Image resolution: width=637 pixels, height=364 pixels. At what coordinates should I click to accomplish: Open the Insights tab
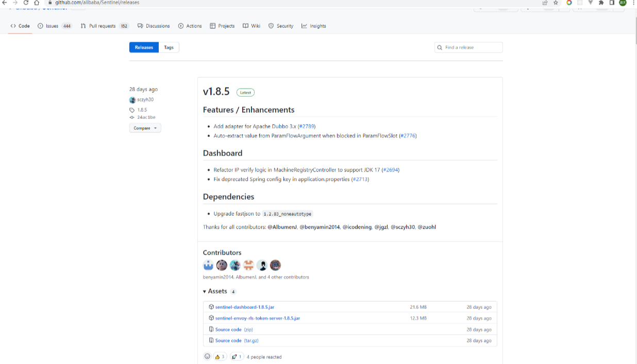pos(314,26)
